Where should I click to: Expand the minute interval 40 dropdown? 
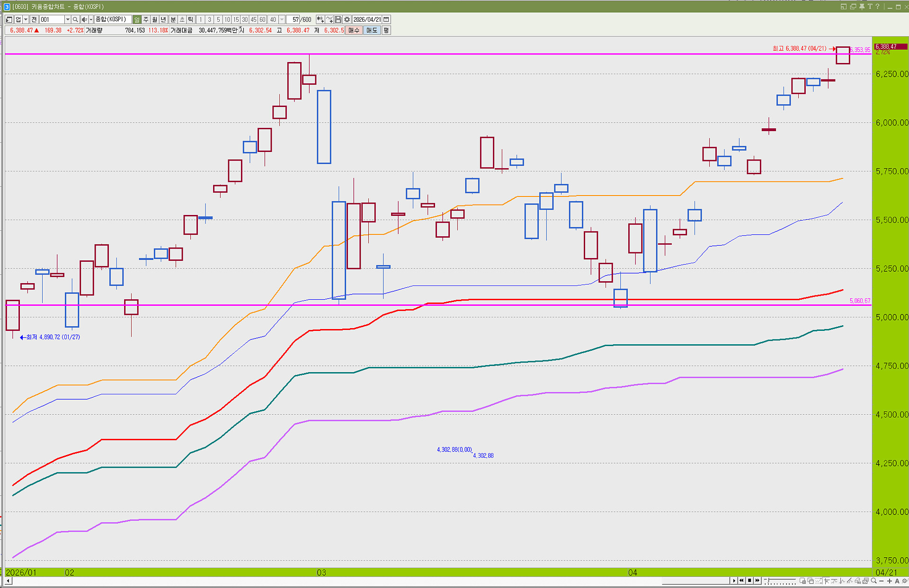click(282, 19)
